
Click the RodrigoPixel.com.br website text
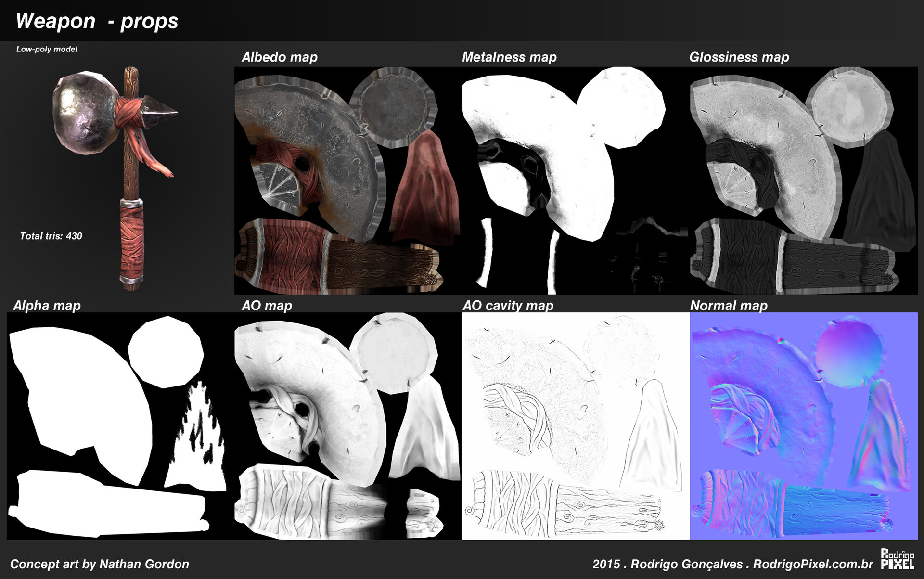[813, 564]
